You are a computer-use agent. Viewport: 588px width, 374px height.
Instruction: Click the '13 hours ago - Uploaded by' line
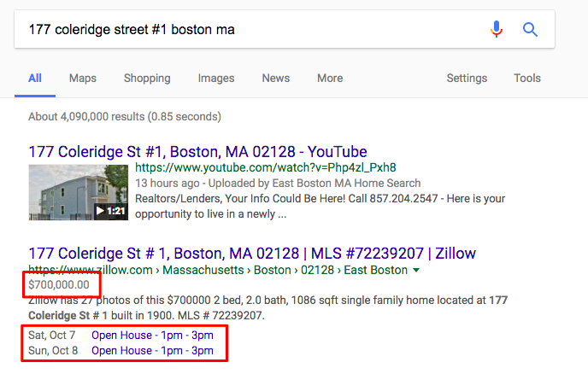pyautogui.click(x=278, y=183)
